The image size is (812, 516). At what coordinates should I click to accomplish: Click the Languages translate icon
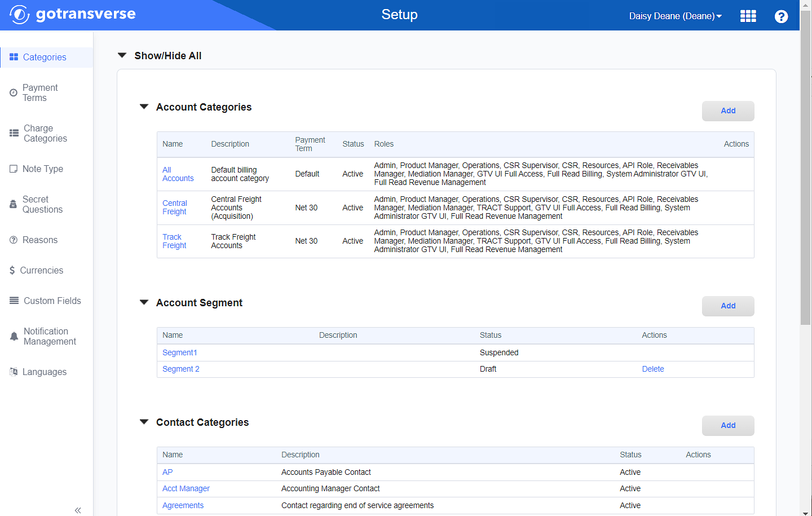tap(14, 372)
